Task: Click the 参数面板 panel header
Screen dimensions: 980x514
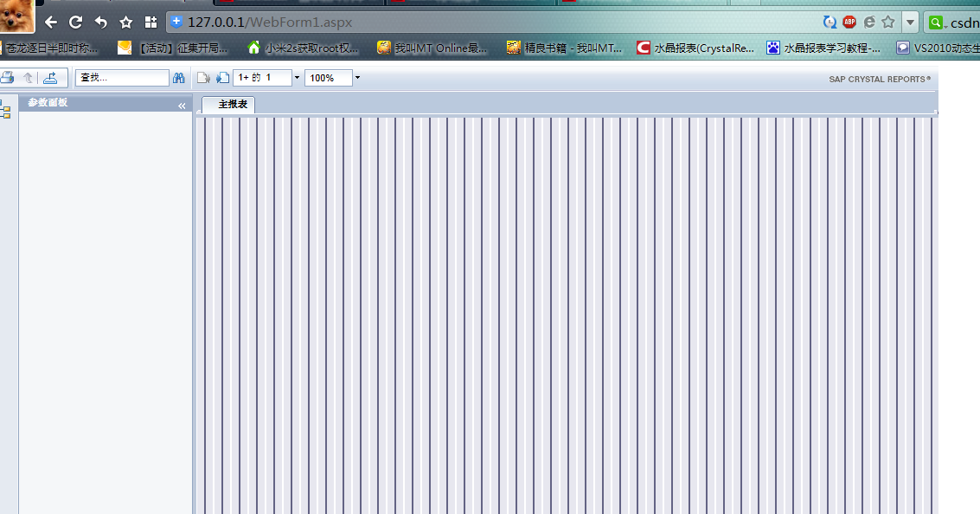Action: pyautogui.click(x=105, y=103)
